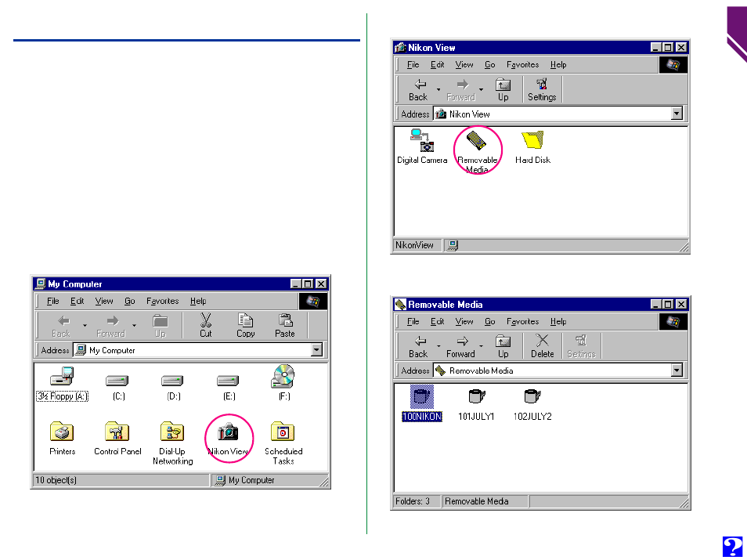Click the help question mark icon
Image resolution: width=747 pixels, height=560 pixels.
(x=732, y=547)
